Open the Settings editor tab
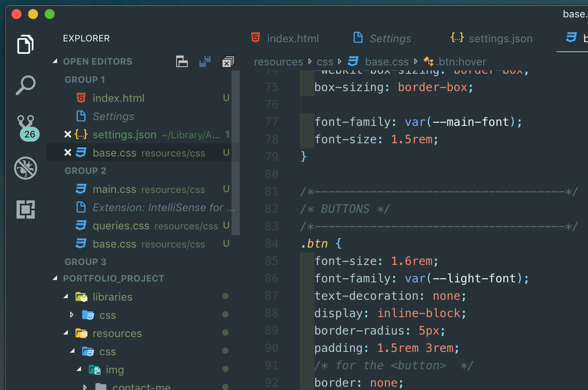This screenshot has height=390, width=588. click(x=389, y=38)
